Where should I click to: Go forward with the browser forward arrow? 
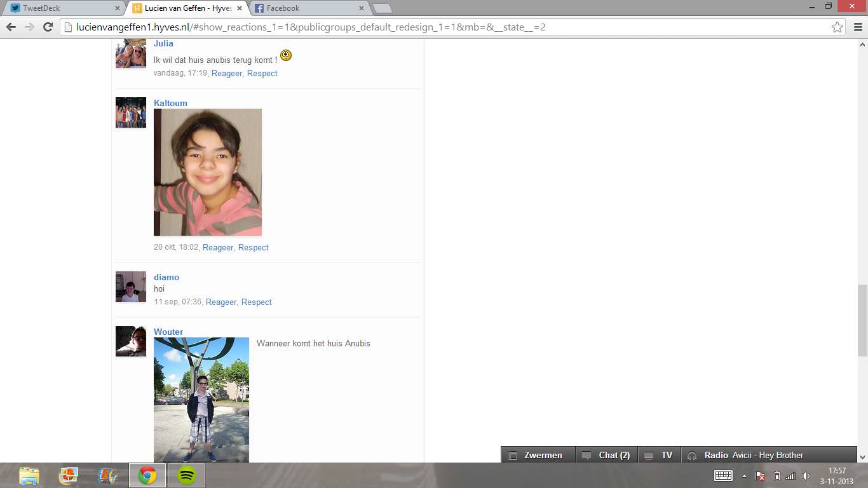(x=29, y=27)
